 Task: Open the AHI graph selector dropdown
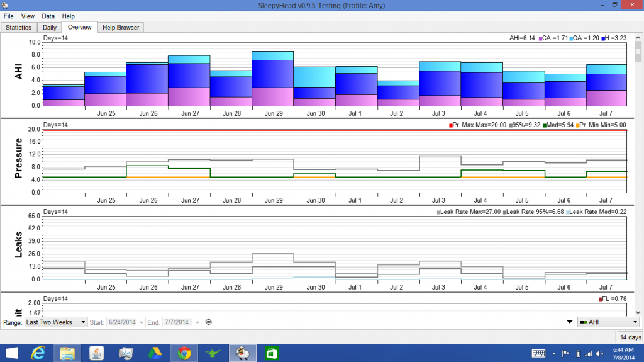(608, 322)
